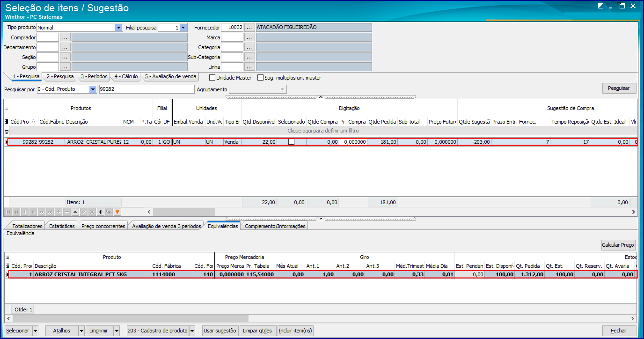Image resolution: width=644 pixels, height=339 pixels.
Task: Click Pesquisar button
Action: coord(619,88)
